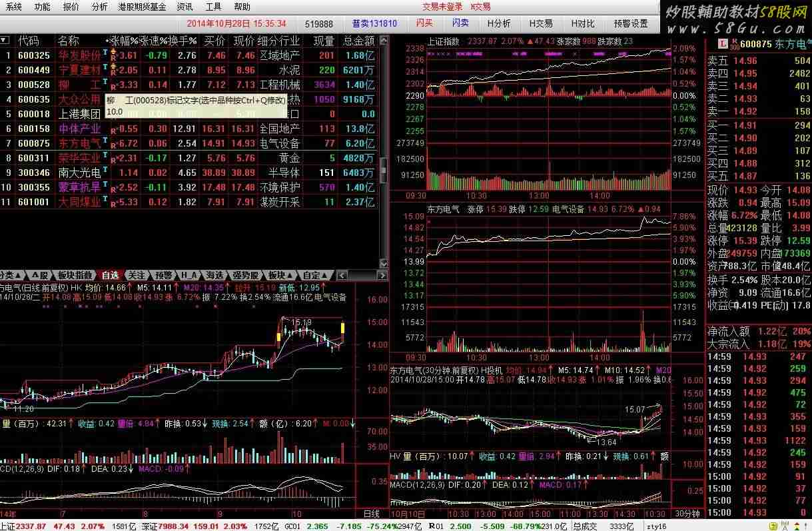Switch to the H_A tab
The width and height of the screenshot is (812, 531).
click(189, 275)
